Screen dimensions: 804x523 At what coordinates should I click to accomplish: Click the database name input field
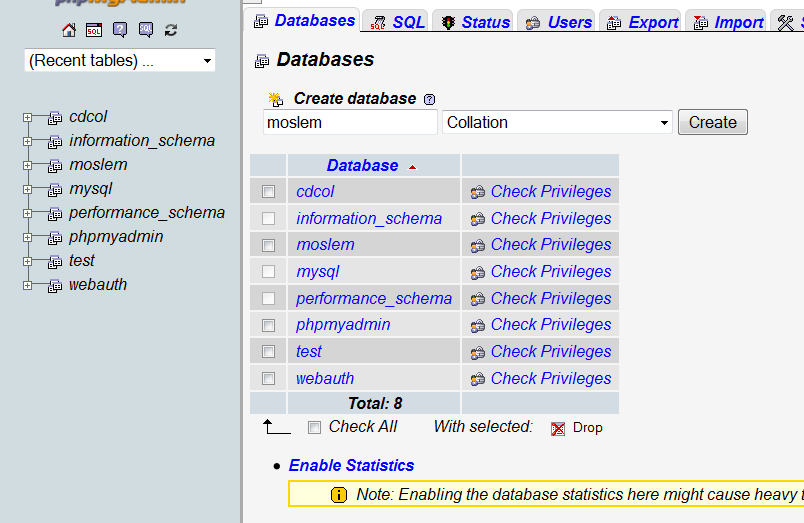[x=350, y=123]
